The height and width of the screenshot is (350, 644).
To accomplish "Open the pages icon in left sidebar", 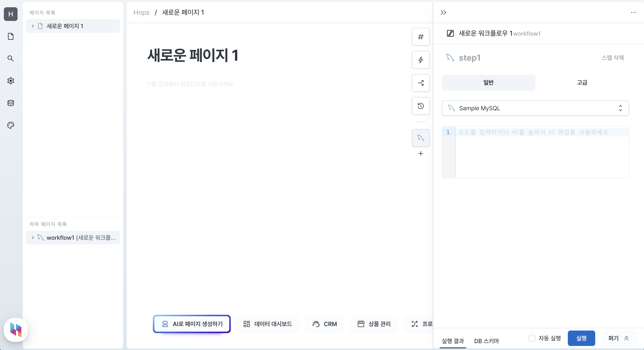I will click(x=11, y=37).
